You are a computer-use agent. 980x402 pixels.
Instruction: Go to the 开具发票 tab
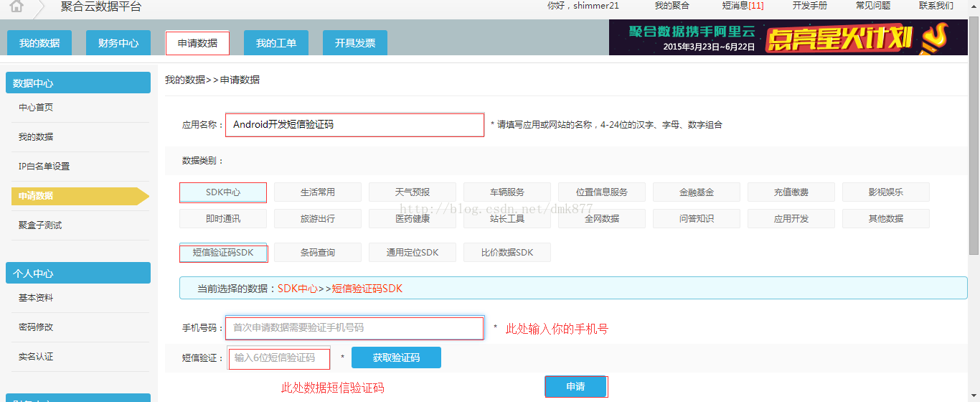(355, 43)
